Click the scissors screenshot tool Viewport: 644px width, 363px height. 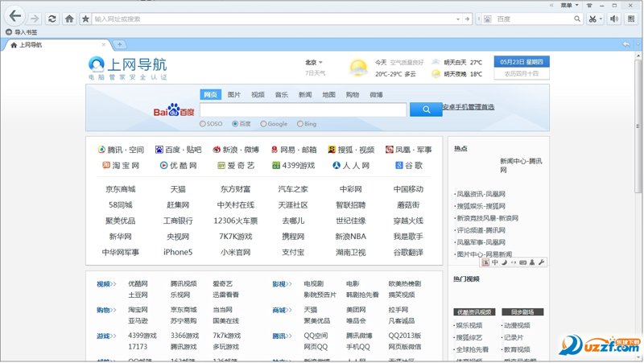[x=592, y=19]
